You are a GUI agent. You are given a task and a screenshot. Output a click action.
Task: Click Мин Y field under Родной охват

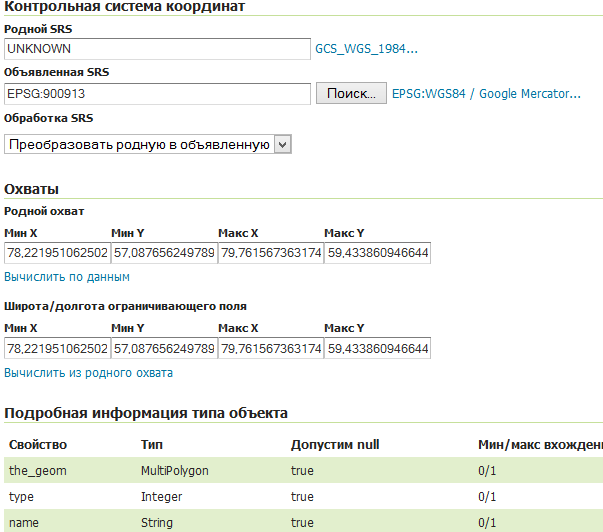pos(164,253)
